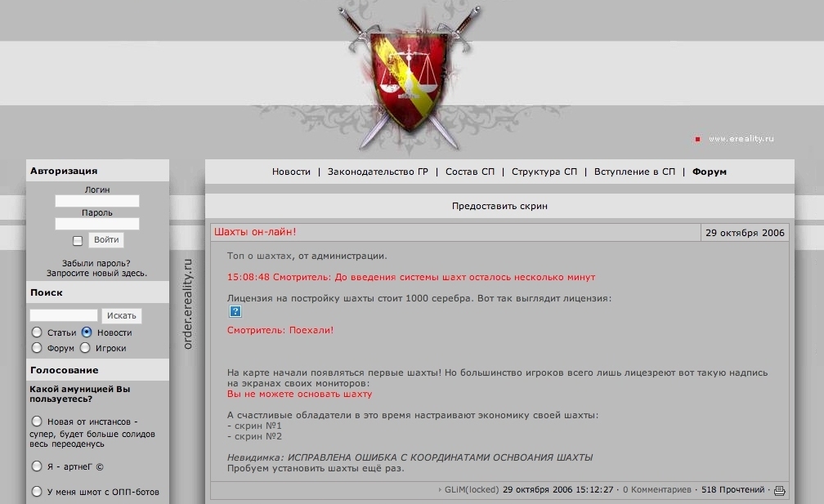Open Законодательство ГР in the navigation

(x=378, y=172)
